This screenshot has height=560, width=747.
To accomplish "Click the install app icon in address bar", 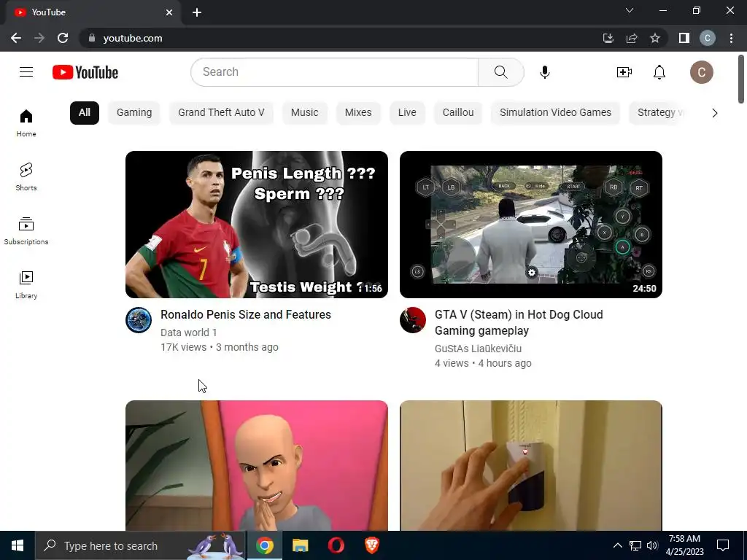I will point(608,38).
